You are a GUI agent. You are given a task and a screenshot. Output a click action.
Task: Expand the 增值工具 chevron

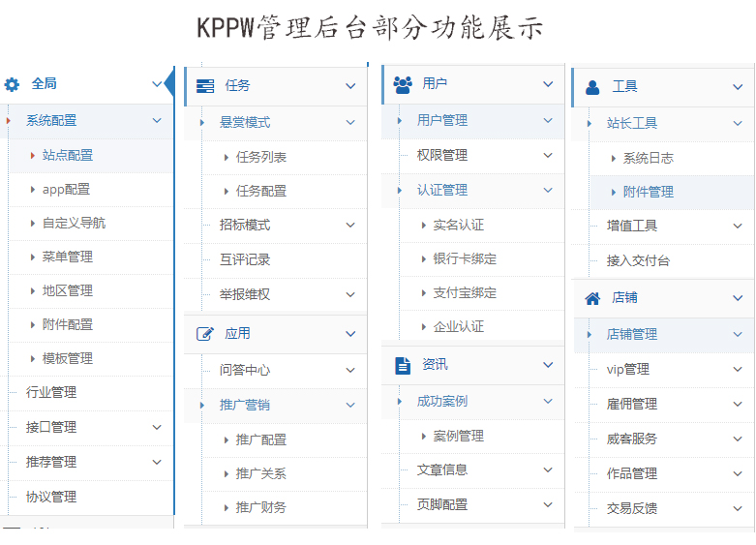738,227
